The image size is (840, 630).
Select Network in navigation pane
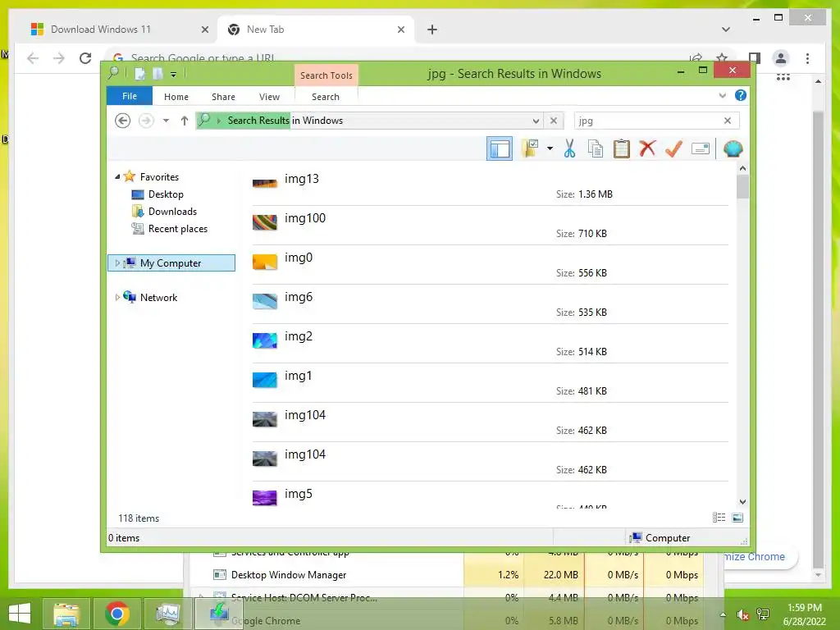click(158, 297)
